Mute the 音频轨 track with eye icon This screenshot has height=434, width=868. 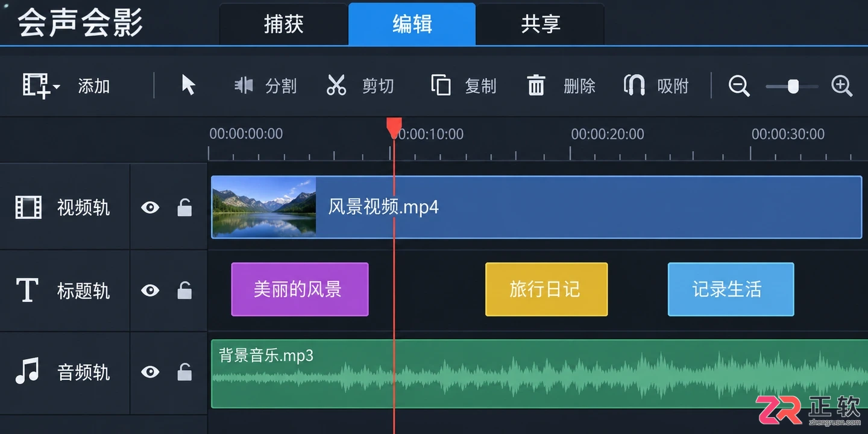[150, 371]
